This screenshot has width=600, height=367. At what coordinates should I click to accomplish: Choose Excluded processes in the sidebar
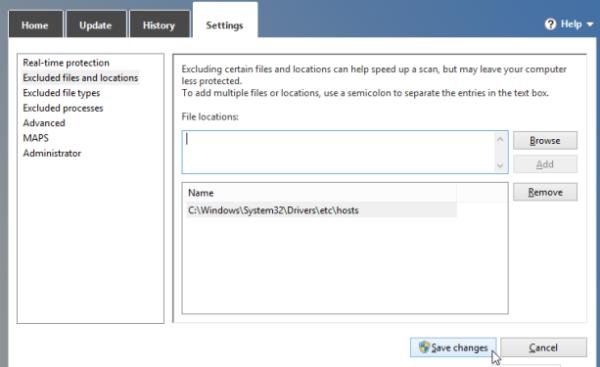(x=63, y=108)
